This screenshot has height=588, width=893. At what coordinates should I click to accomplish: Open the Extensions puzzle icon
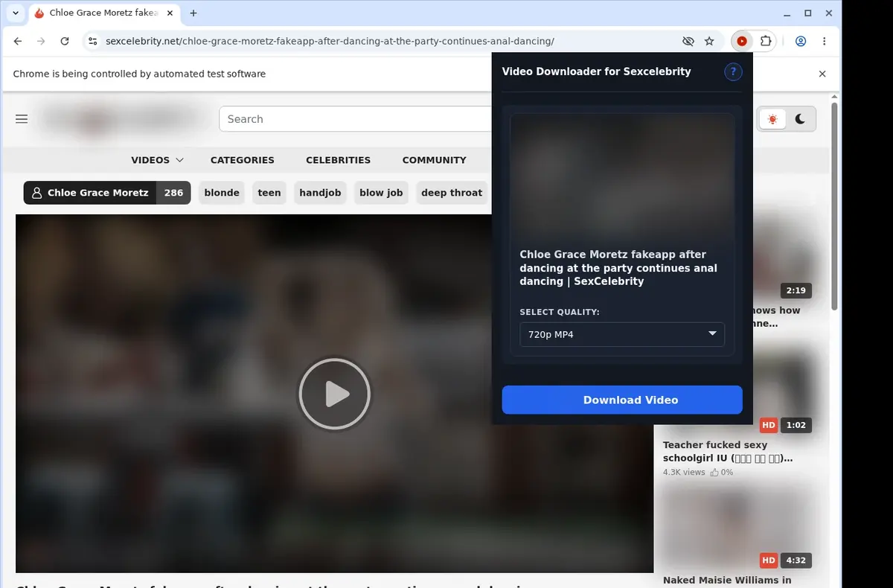(766, 42)
